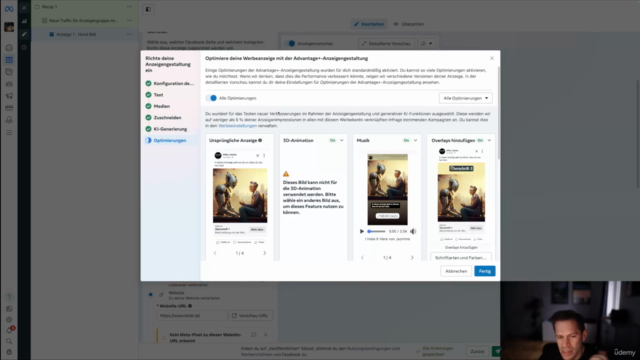Open the campaigns table icon in the sidebar
Screen dimensions: 640x360
click(9, 60)
